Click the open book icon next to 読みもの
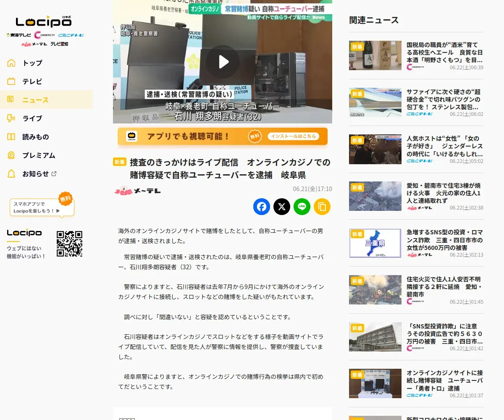504x420 pixels. click(11, 137)
